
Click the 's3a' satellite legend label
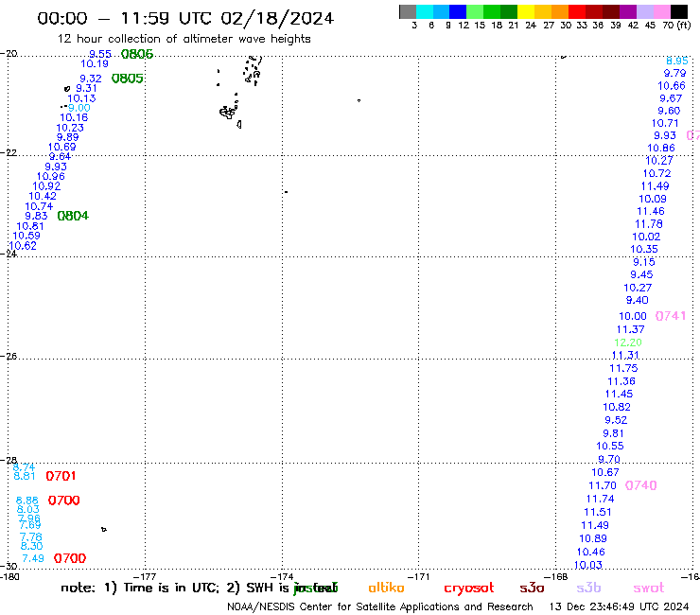tap(532, 588)
